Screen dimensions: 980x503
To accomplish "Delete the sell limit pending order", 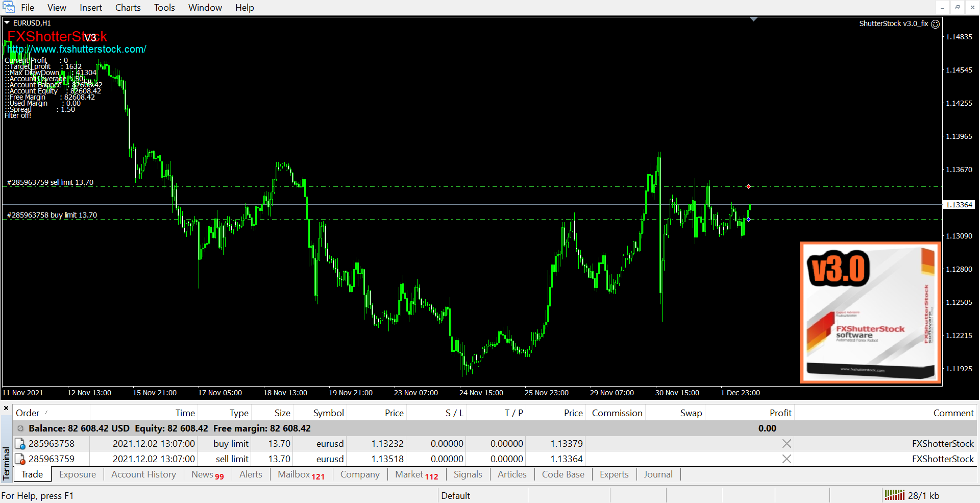I will tap(787, 459).
